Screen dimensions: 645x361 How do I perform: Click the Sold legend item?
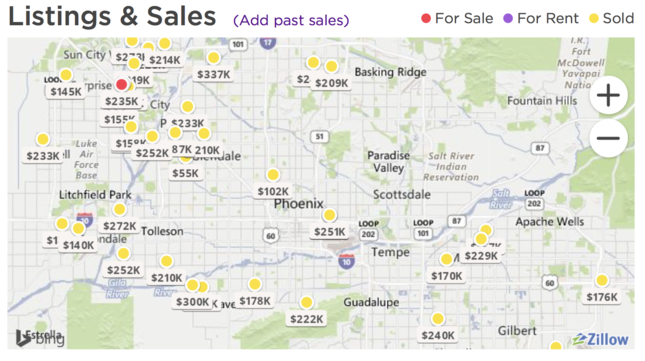click(612, 19)
